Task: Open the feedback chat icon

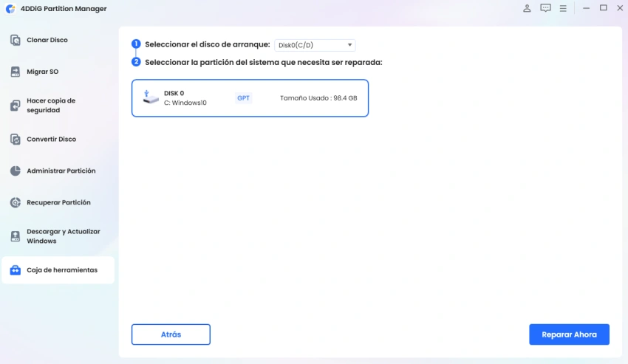Action: point(545,8)
